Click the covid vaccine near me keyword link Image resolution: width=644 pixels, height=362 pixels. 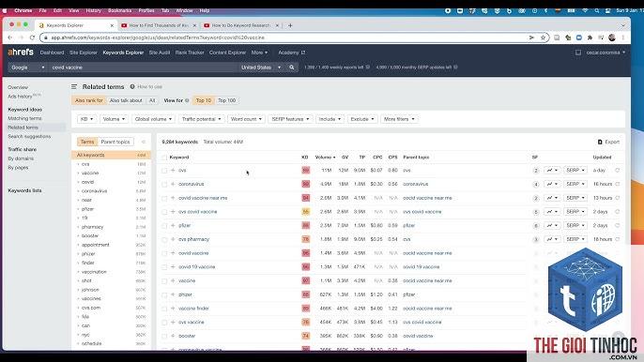pos(203,198)
